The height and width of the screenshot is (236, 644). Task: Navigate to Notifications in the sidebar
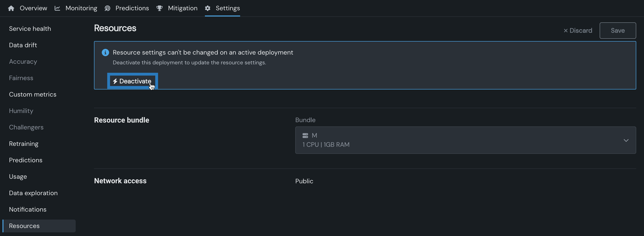[28, 209]
